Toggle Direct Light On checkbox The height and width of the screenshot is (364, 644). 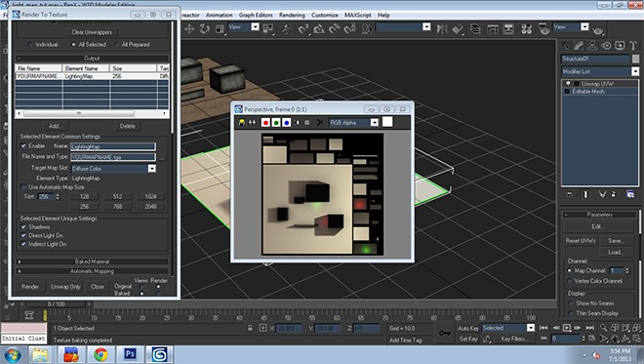tap(23, 235)
